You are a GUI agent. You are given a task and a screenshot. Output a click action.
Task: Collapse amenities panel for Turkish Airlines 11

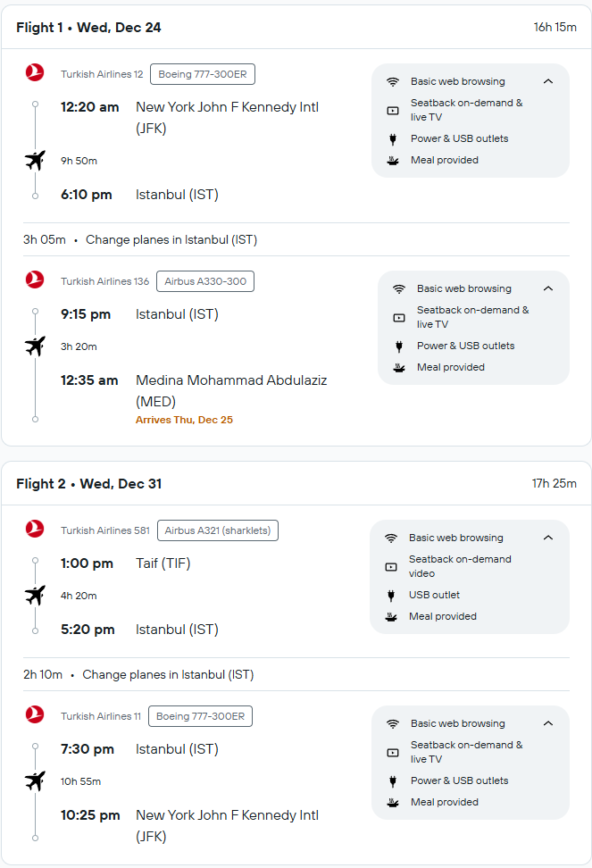tap(548, 723)
